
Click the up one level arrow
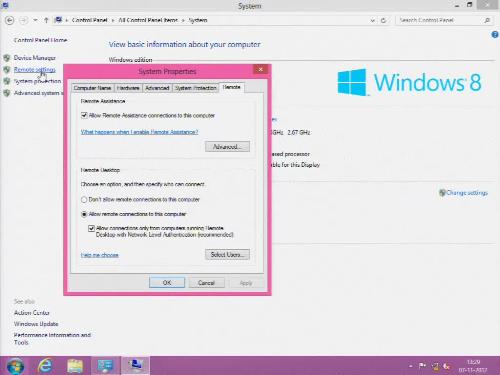46,20
